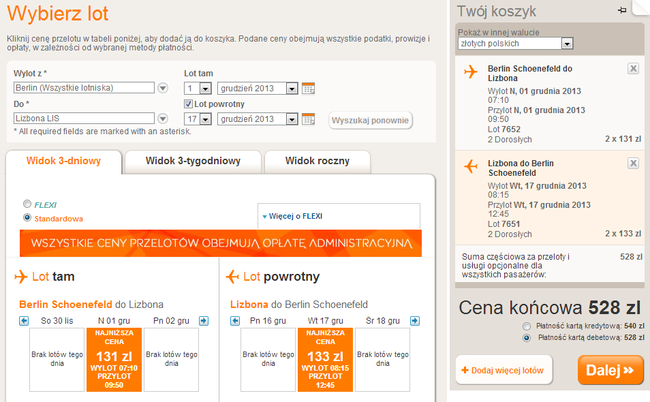Switch to Widok 3-tygodniowy tab
Screen dimensions: 650x402
point(193,161)
